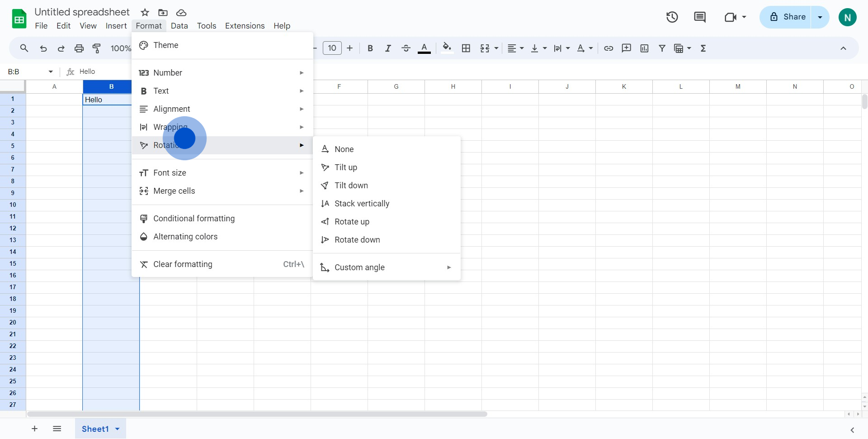Click the font size input field
Viewport: 868px width, 439px height.
tap(332, 48)
